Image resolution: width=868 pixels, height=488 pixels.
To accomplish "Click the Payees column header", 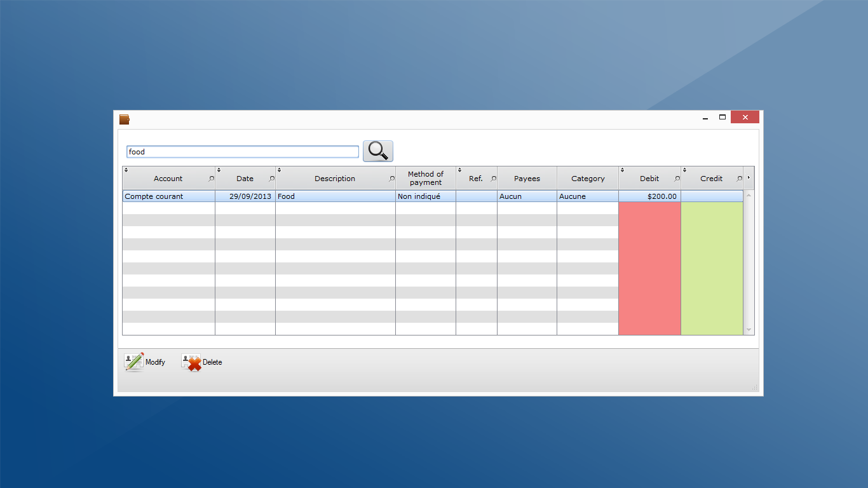I will [527, 178].
